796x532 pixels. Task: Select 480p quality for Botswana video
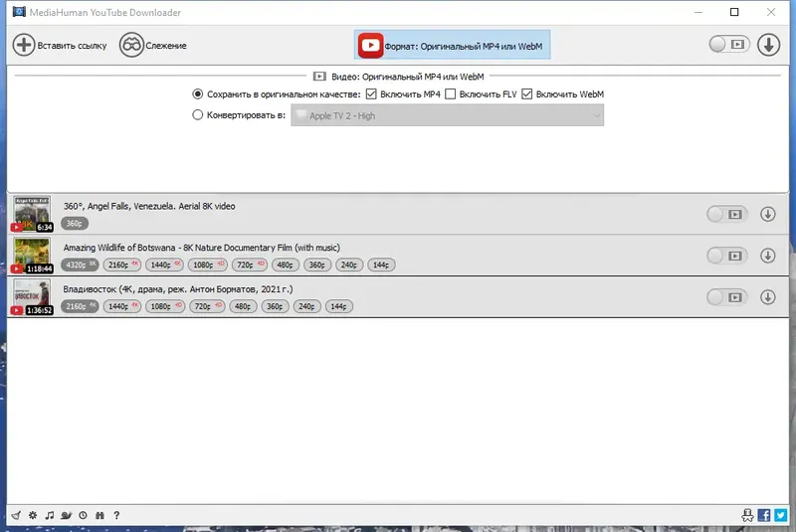point(286,265)
